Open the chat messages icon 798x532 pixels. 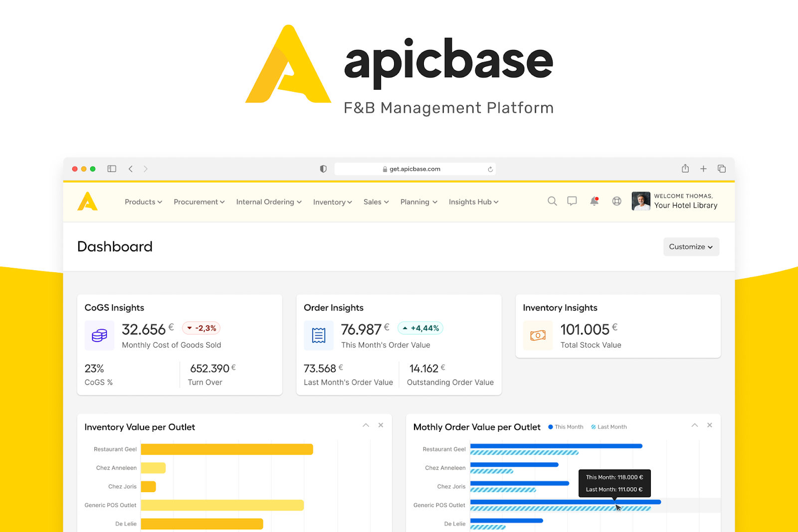[x=572, y=201]
